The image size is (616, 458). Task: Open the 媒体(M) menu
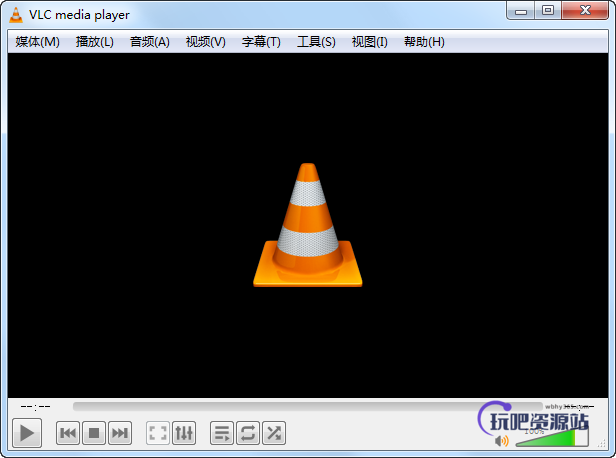tap(37, 42)
